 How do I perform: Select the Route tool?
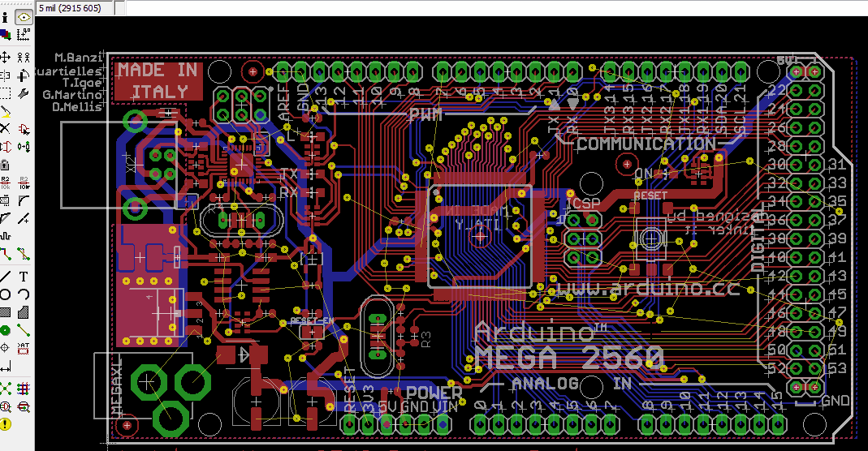(x=6, y=254)
